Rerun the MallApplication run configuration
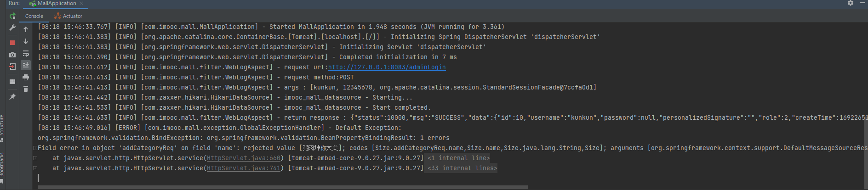 tap(12, 16)
